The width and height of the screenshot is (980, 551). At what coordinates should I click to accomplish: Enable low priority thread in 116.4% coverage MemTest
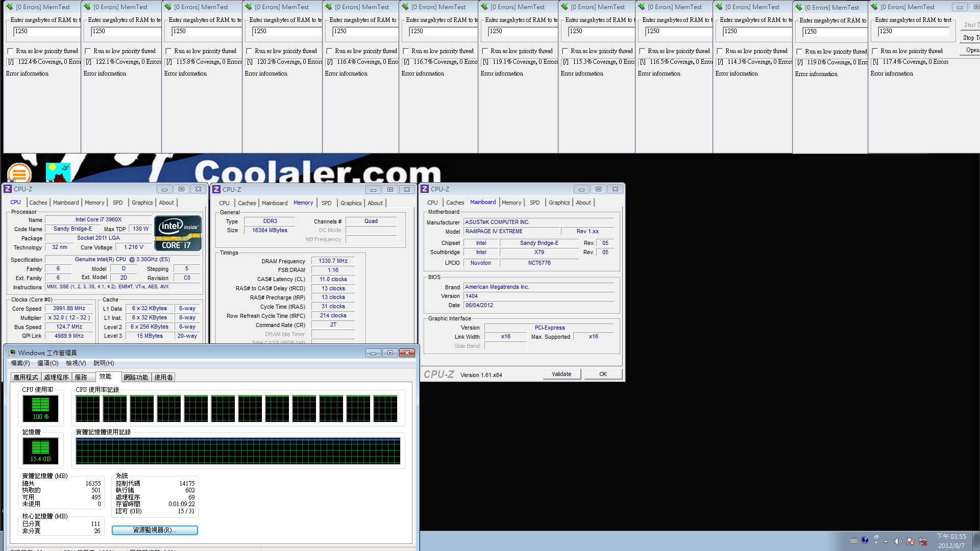pos(329,51)
